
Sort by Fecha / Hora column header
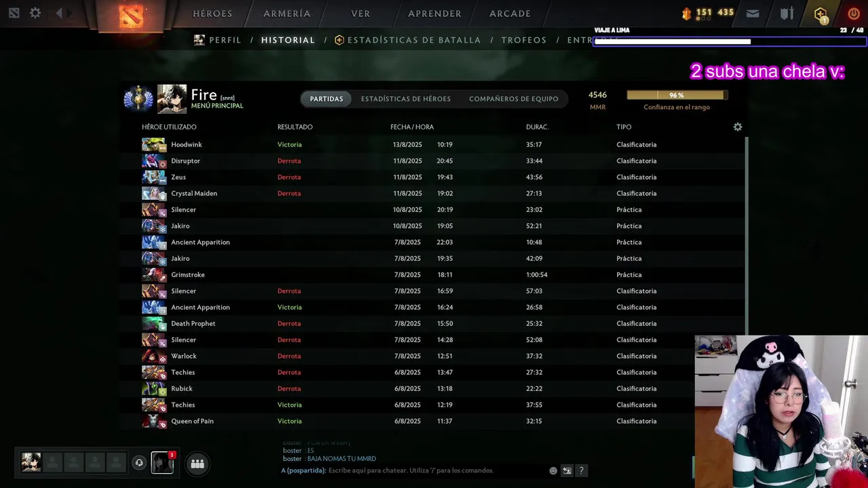click(x=412, y=127)
